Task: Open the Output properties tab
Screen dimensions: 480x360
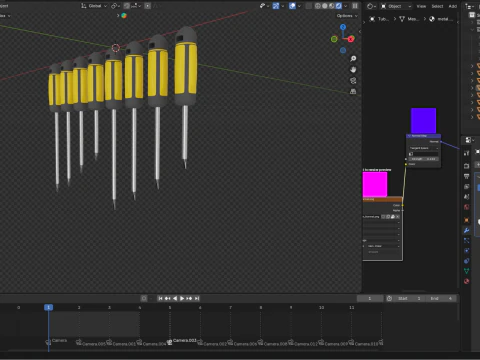Action: 466,176
